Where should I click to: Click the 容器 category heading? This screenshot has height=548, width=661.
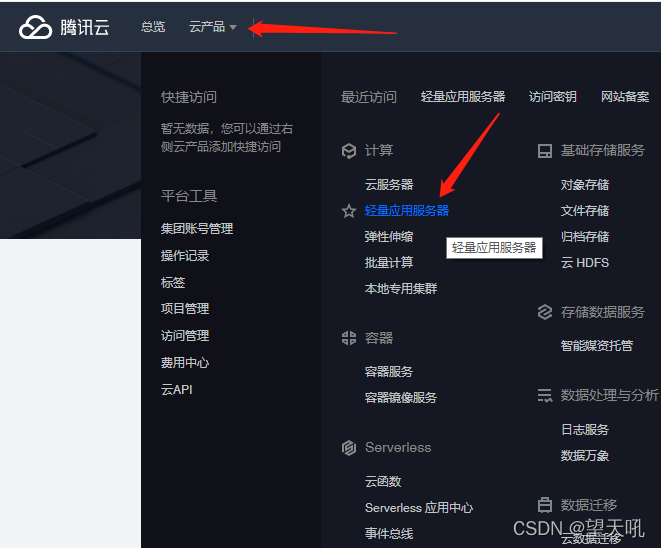coord(379,338)
